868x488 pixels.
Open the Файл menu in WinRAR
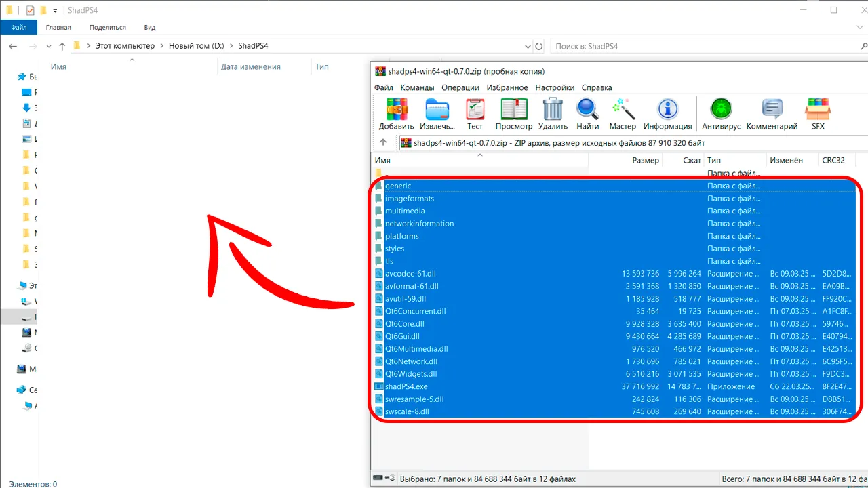click(383, 87)
